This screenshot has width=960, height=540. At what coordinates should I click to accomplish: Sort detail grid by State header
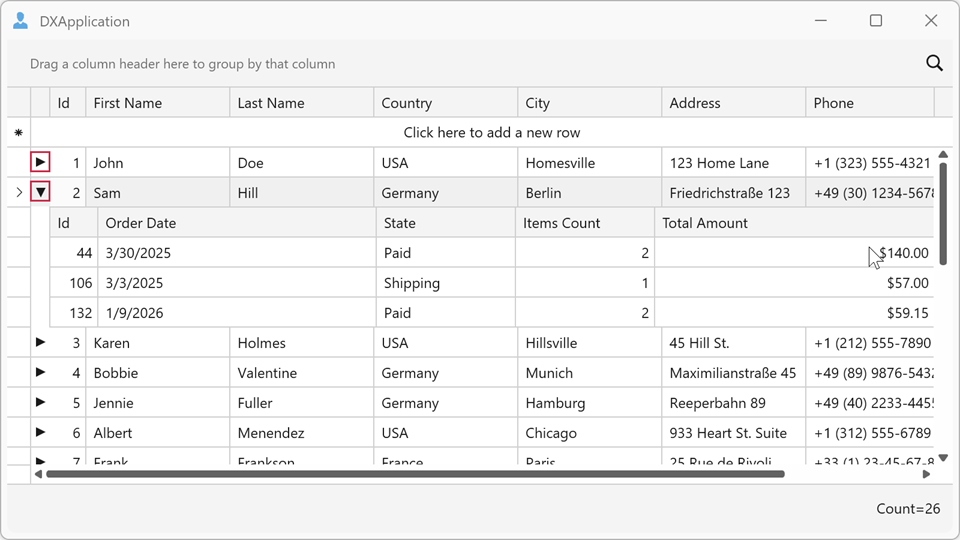click(x=446, y=223)
